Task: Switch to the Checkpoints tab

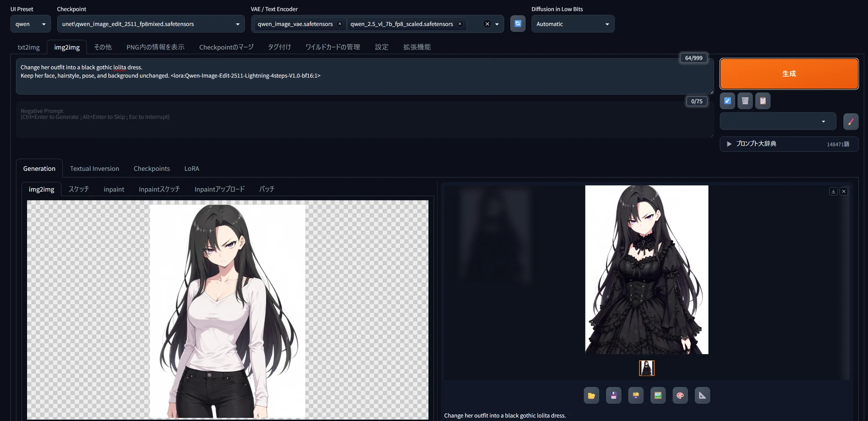Action: click(152, 168)
